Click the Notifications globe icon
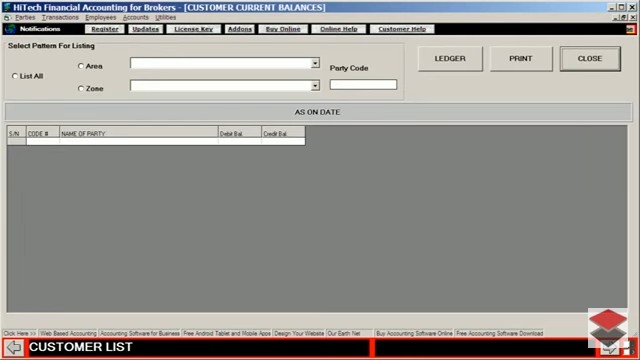 point(10,29)
